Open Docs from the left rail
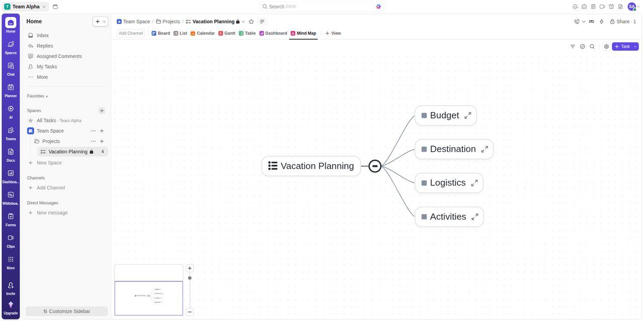This screenshot has height=321, width=644. coord(11,155)
